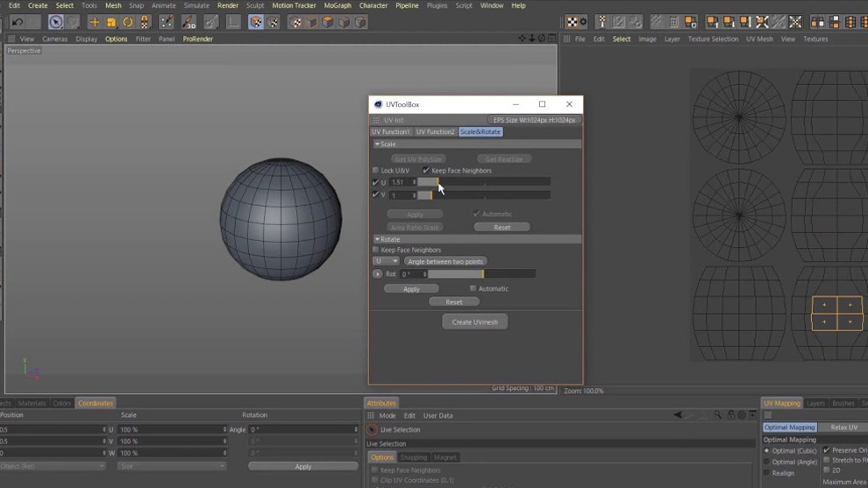The image size is (868, 488).
Task: Click the selected UV polygons in texture view
Action: pyautogui.click(x=837, y=314)
